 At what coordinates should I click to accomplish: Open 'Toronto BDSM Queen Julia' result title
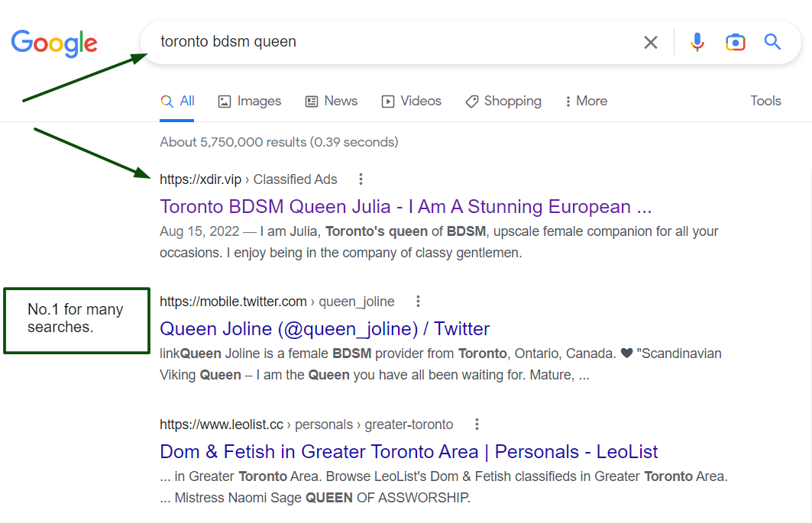point(406,207)
